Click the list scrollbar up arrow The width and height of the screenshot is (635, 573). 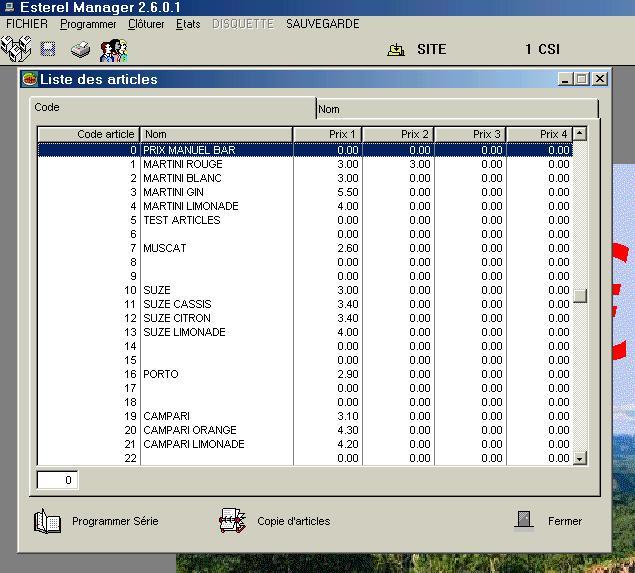(580, 133)
